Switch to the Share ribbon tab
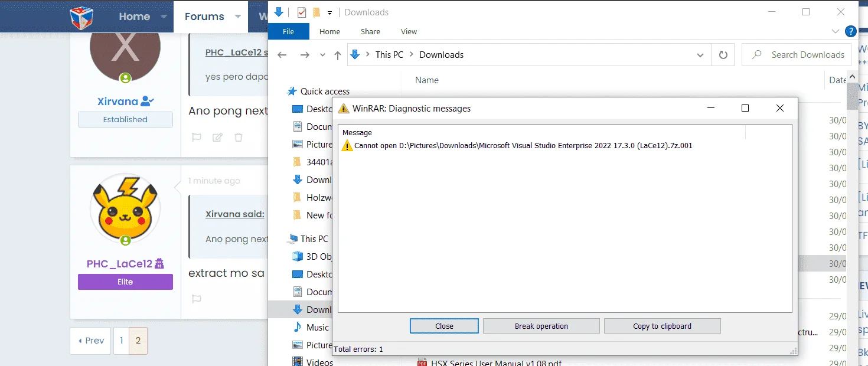The height and width of the screenshot is (366, 868). point(370,31)
